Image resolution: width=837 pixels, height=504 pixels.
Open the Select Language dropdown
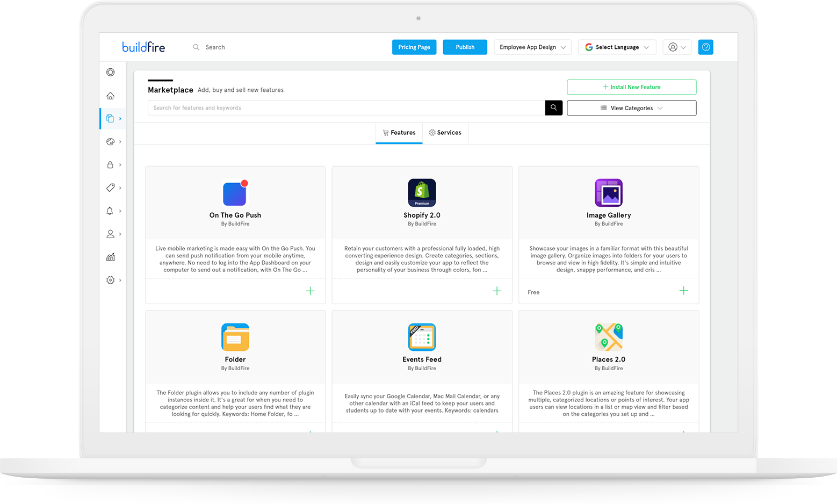point(617,47)
